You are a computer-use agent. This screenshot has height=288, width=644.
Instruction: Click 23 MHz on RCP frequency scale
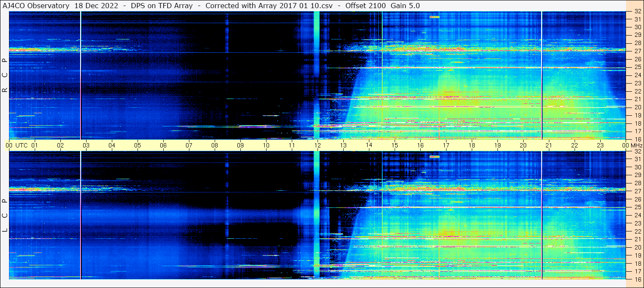(x=637, y=83)
